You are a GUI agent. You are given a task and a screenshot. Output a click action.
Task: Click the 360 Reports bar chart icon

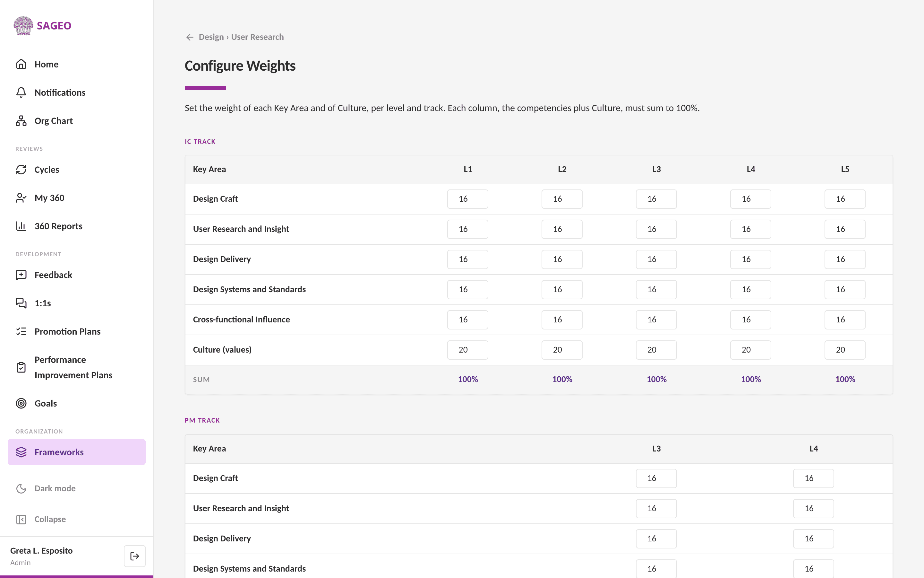click(x=21, y=226)
